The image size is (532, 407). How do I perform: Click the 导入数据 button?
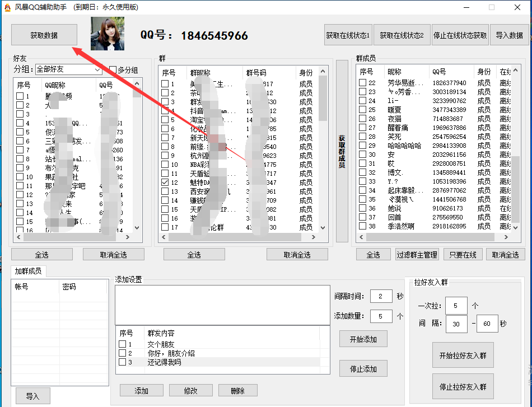[x=509, y=35]
